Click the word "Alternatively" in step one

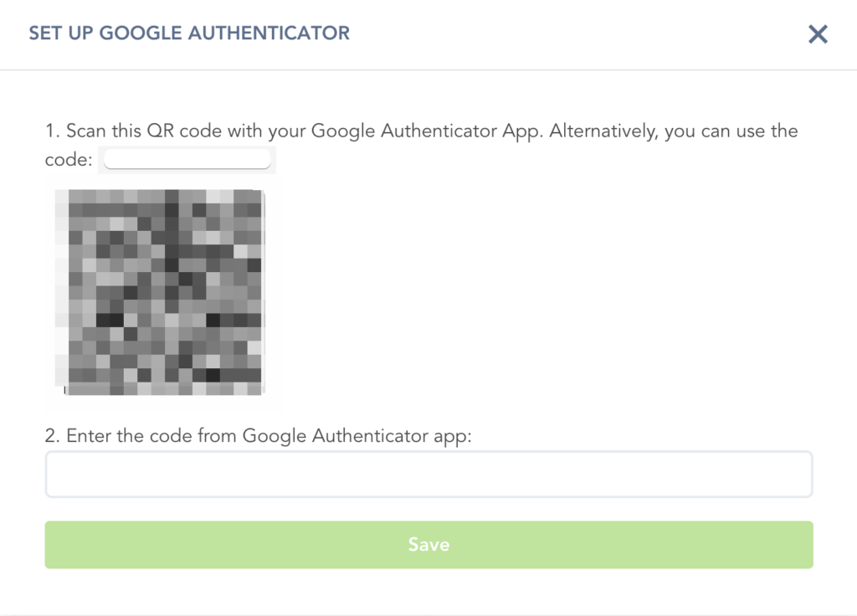tap(601, 131)
